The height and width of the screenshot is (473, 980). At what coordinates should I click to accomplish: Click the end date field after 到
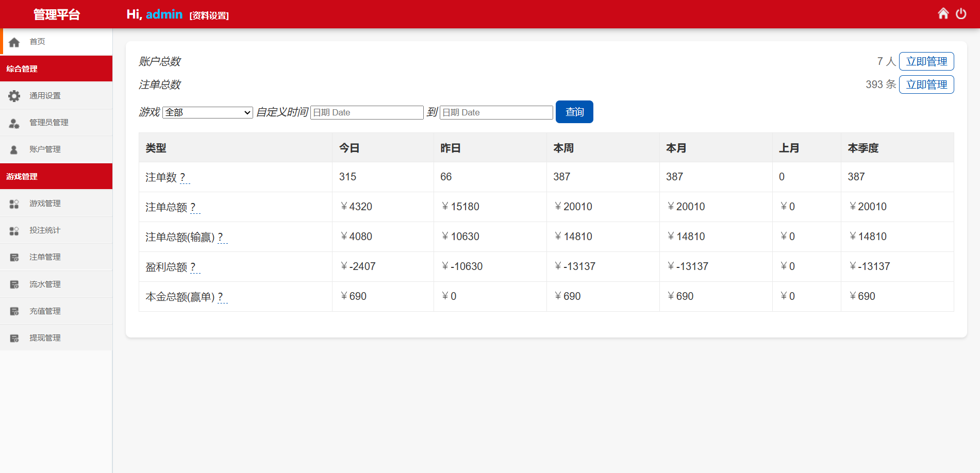[496, 112]
